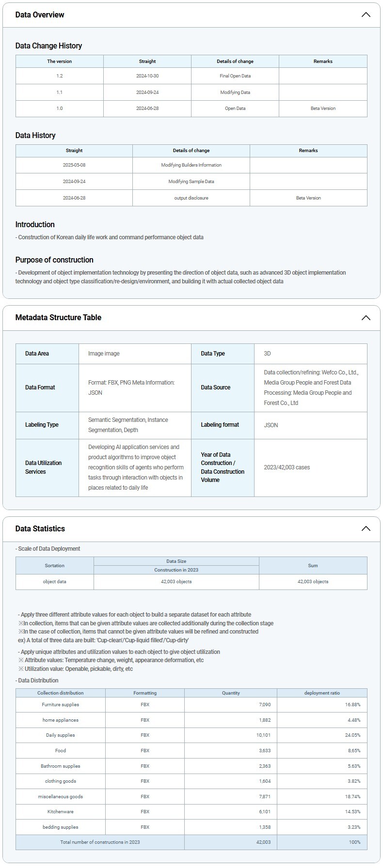
Task: Click the 2024-10-30 date cell
Action: pyautogui.click(x=147, y=76)
